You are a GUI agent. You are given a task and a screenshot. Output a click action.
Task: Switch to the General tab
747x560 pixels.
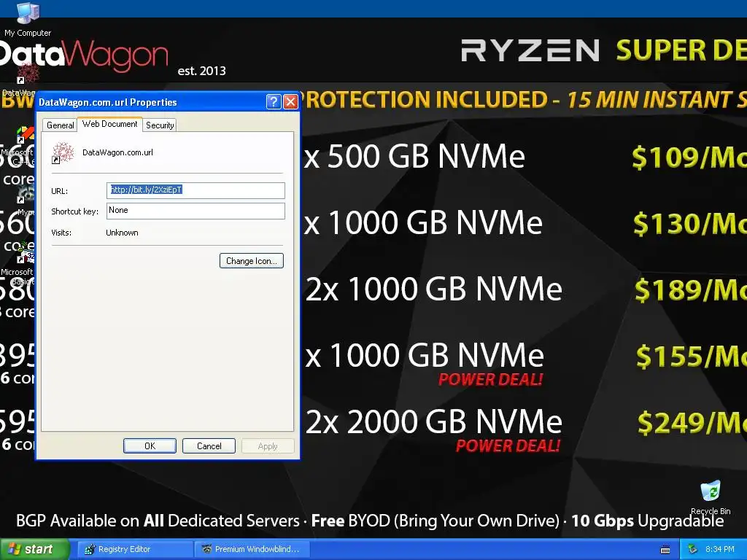coord(60,125)
